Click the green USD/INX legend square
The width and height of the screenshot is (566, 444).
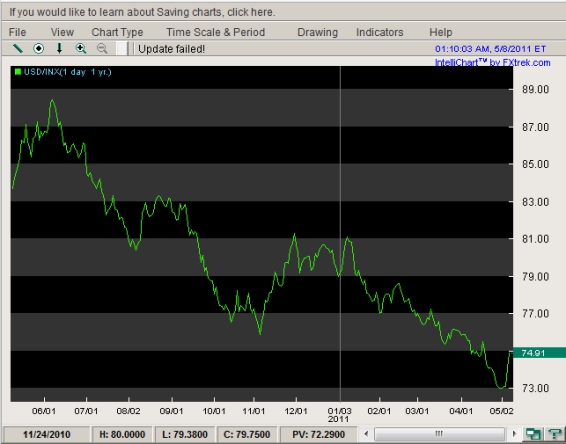tap(17, 71)
